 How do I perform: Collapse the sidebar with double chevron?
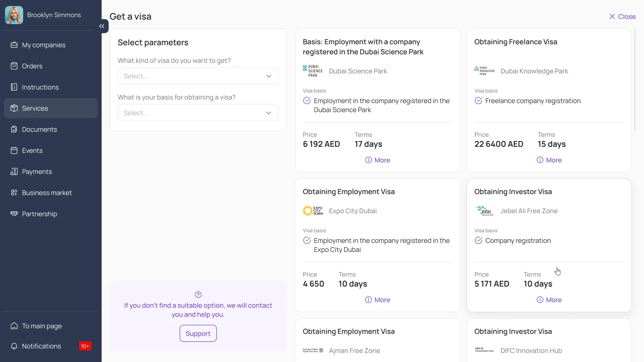(x=102, y=26)
